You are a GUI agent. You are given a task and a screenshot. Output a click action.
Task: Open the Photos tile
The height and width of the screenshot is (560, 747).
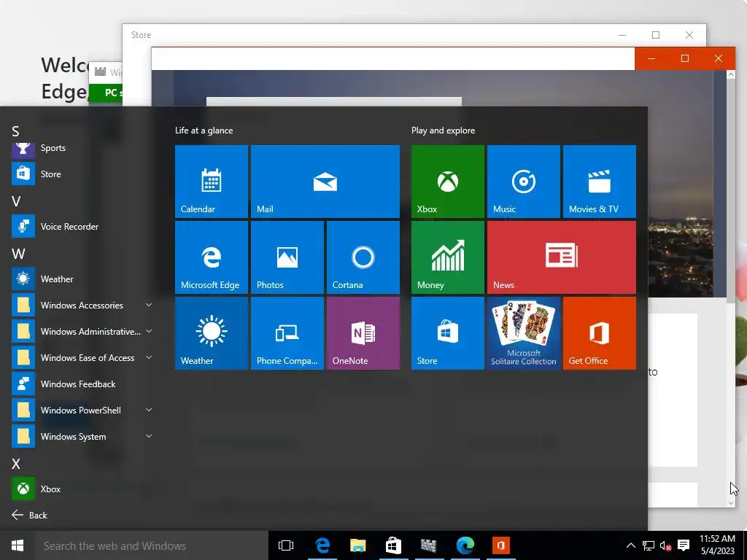287,257
